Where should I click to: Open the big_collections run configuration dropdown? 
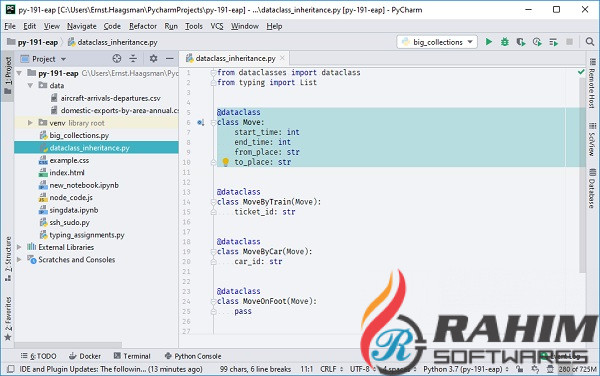coord(437,42)
